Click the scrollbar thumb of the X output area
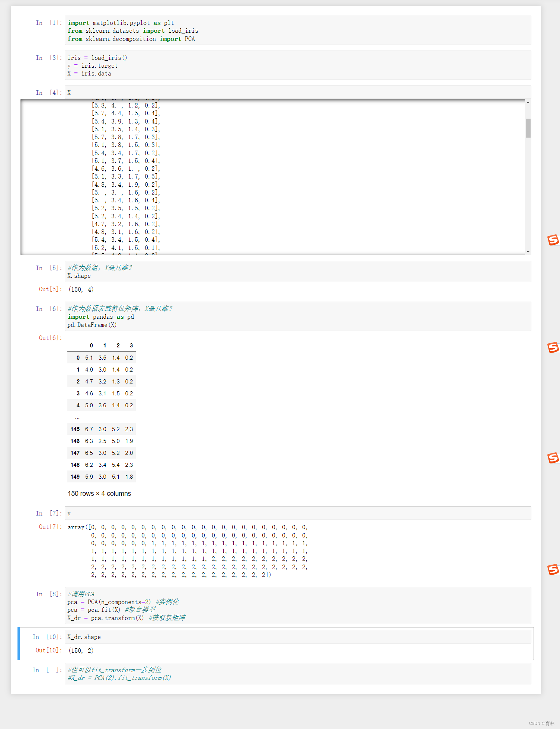The width and height of the screenshot is (560, 729). (x=528, y=128)
